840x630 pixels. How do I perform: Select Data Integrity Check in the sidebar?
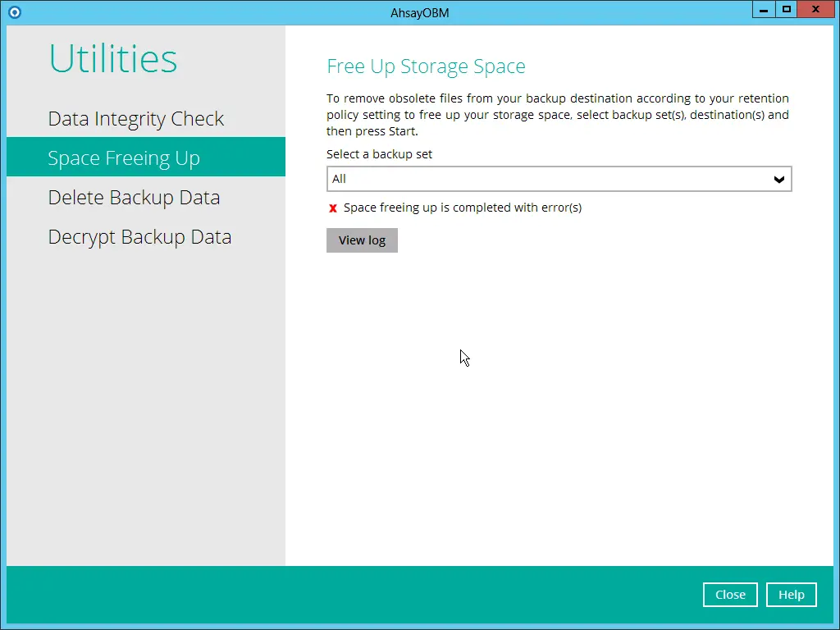click(x=136, y=118)
